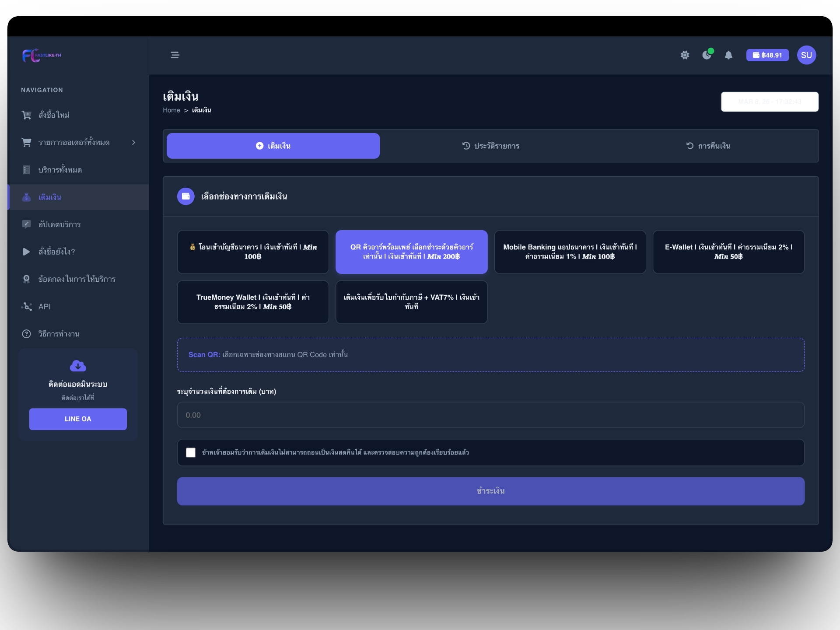The width and height of the screenshot is (840, 630).
Task: Switch to การคืนเงิน tab
Action: click(708, 146)
